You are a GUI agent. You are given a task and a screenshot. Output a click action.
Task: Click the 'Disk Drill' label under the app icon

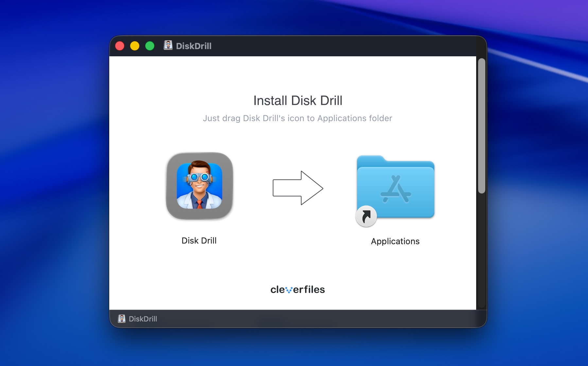tap(199, 241)
